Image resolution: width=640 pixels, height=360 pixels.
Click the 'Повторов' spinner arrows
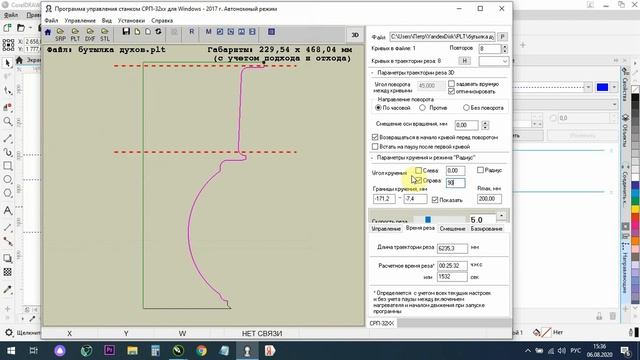[505, 49]
